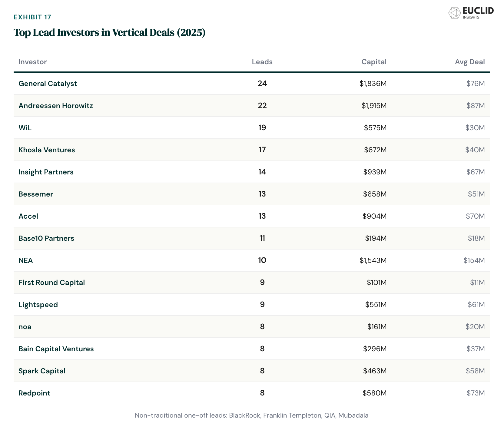This screenshot has height=430, width=504.
Task: Click the $551M capital cell
Action: pyautogui.click(x=376, y=305)
